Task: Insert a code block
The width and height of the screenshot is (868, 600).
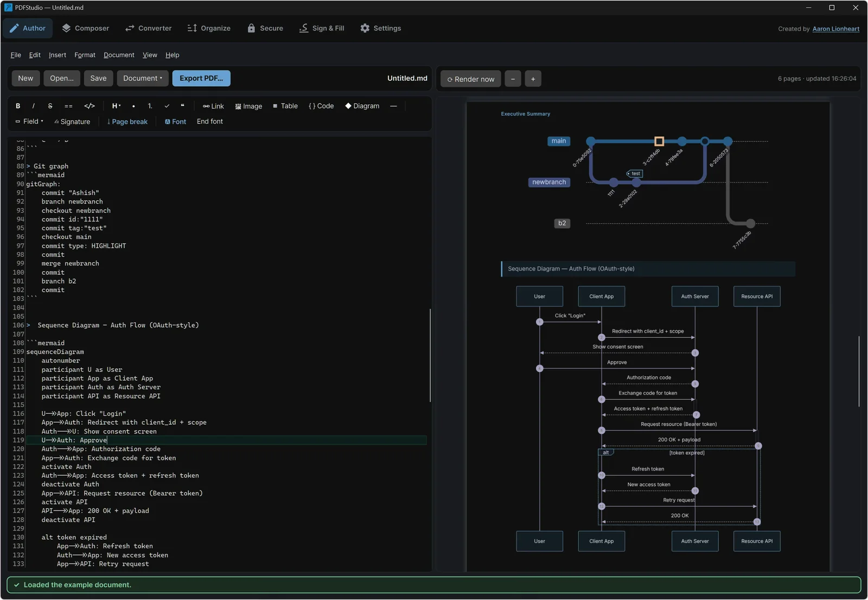Action: click(x=321, y=106)
